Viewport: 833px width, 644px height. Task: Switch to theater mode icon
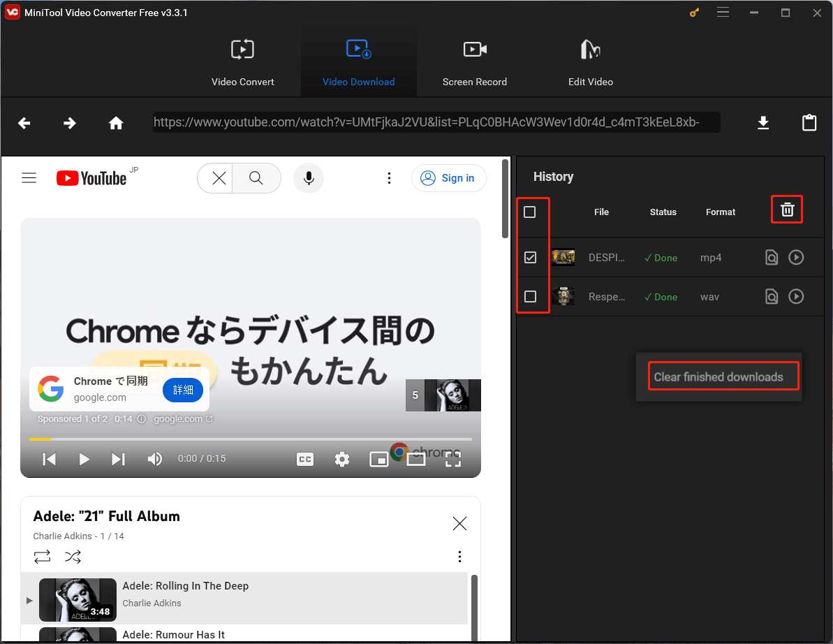(x=416, y=460)
